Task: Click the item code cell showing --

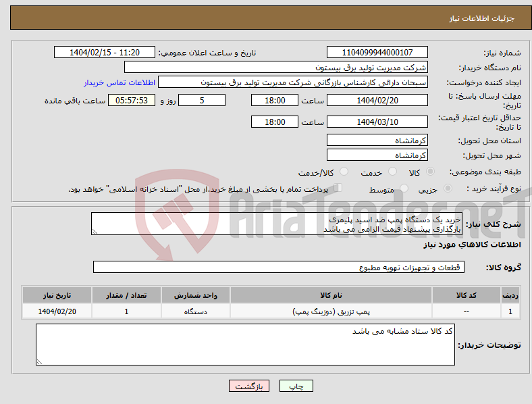Action: [x=467, y=311]
